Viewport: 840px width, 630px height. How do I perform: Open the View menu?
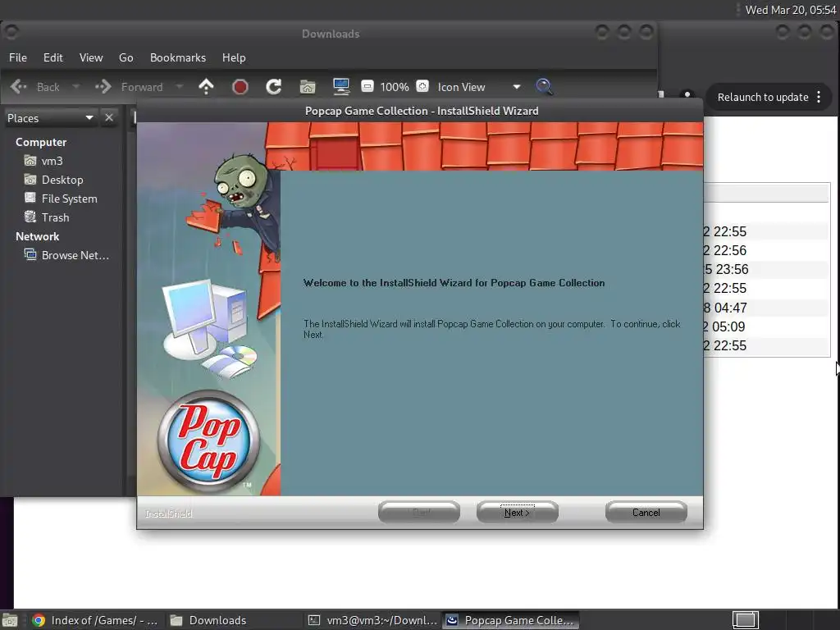coord(91,57)
